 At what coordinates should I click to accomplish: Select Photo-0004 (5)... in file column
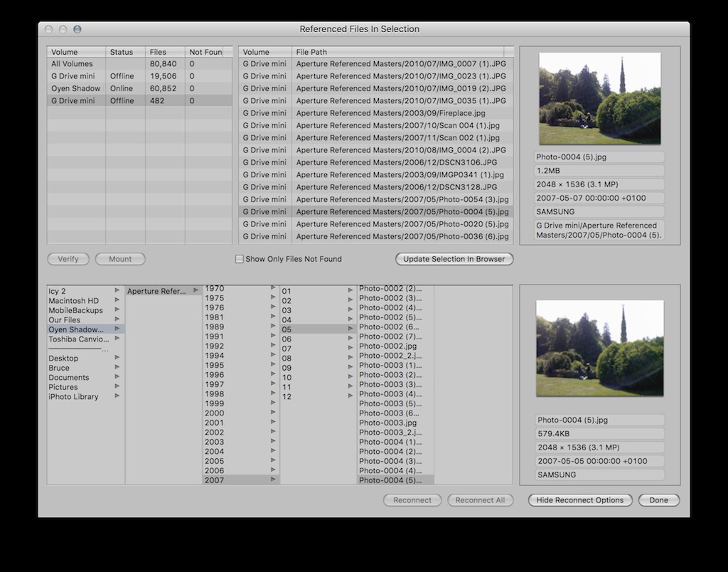point(395,480)
